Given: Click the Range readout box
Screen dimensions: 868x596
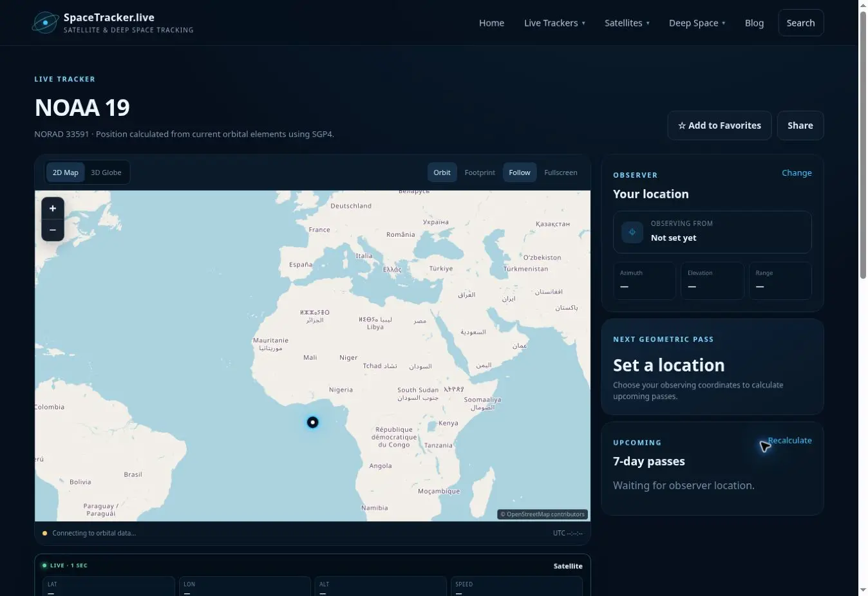Looking at the screenshot, I should pyautogui.click(x=780, y=281).
